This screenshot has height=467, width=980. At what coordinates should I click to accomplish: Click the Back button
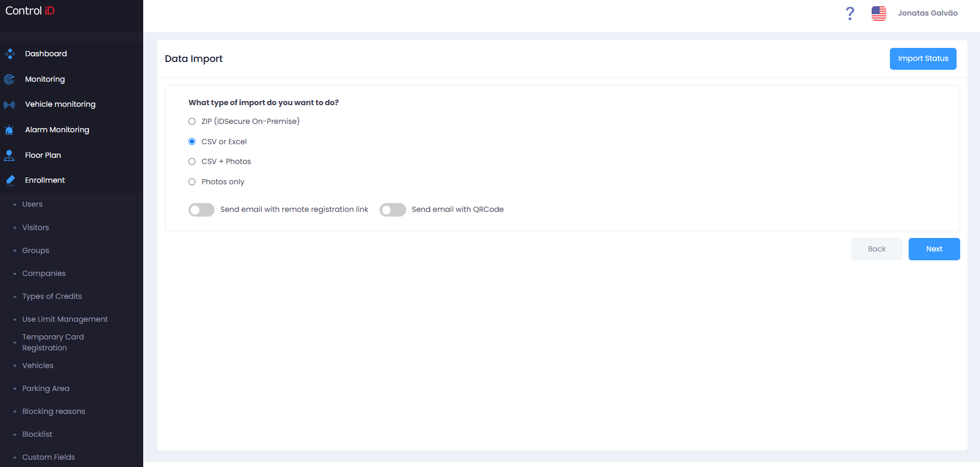point(877,249)
